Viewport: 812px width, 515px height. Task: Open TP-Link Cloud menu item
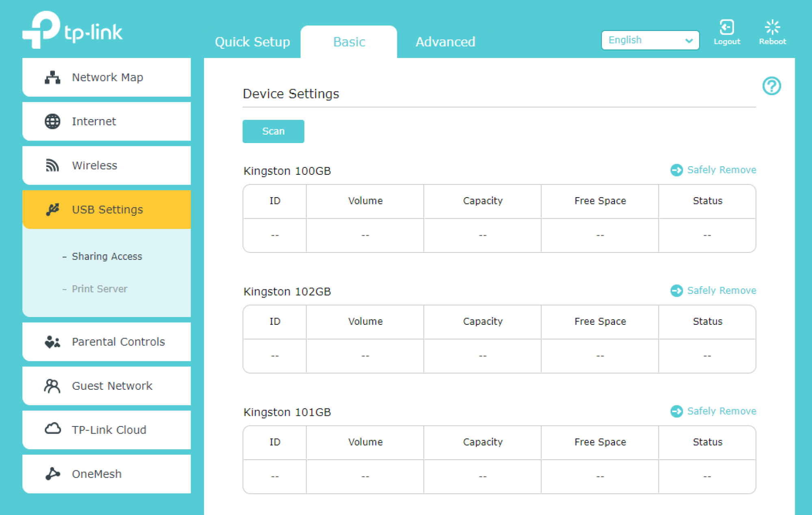[x=106, y=430]
